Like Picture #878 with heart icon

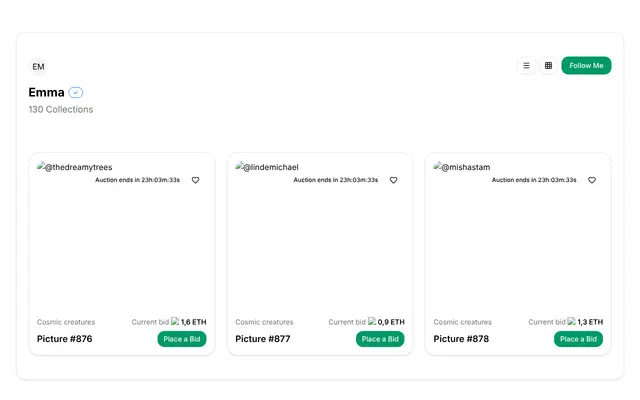click(x=592, y=180)
